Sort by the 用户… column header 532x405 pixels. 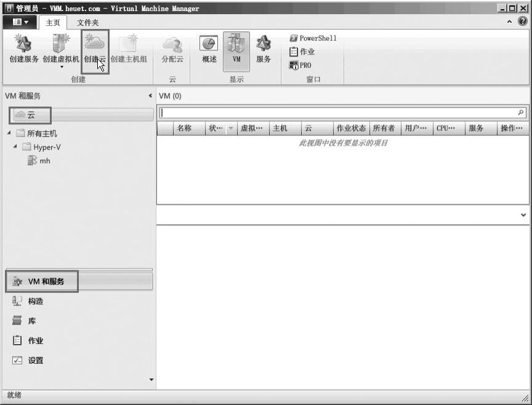click(417, 128)
